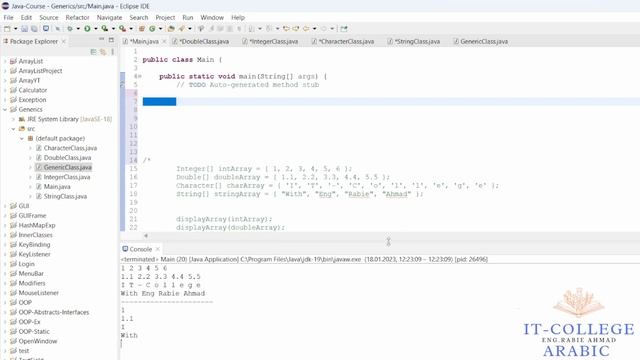Open the External Tools dropdown arrow
This screenshot has height=360, width=640.
tap(131, 29)
